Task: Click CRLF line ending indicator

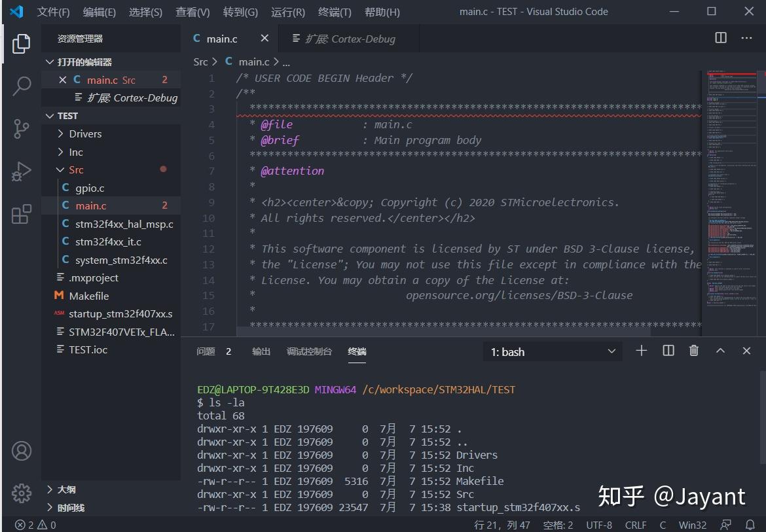Action: click(634, 524)
